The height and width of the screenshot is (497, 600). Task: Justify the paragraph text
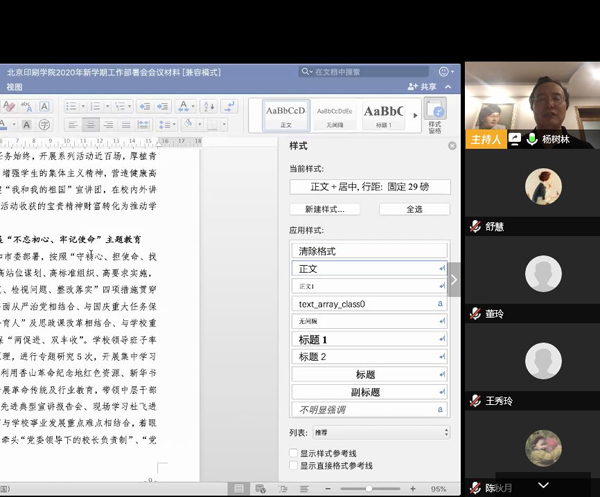pyautogui.click(x=126, y=124)
